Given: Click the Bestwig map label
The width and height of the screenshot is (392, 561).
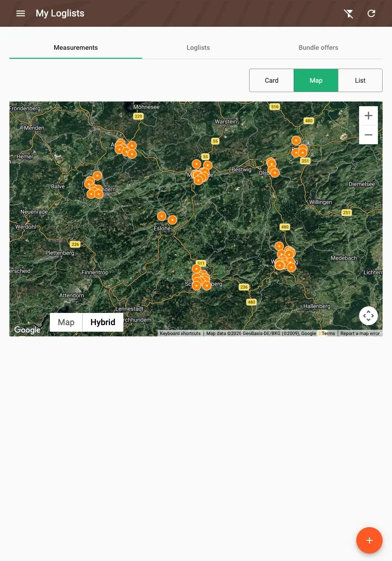Looking at the screenshot, I should tap(241, 170).
